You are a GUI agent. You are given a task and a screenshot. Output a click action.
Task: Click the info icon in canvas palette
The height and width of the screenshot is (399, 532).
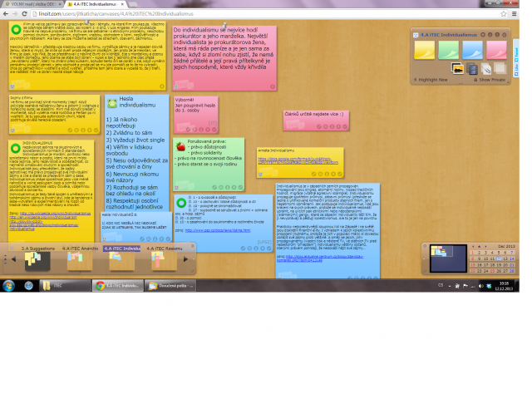pyautogui.click(x=490, y=35)
